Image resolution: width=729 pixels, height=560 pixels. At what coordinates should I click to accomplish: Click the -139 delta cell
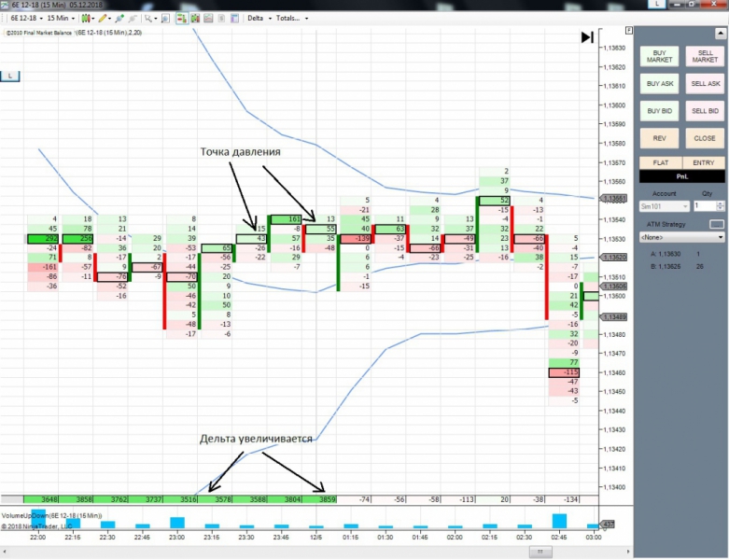tap(356, 239)
